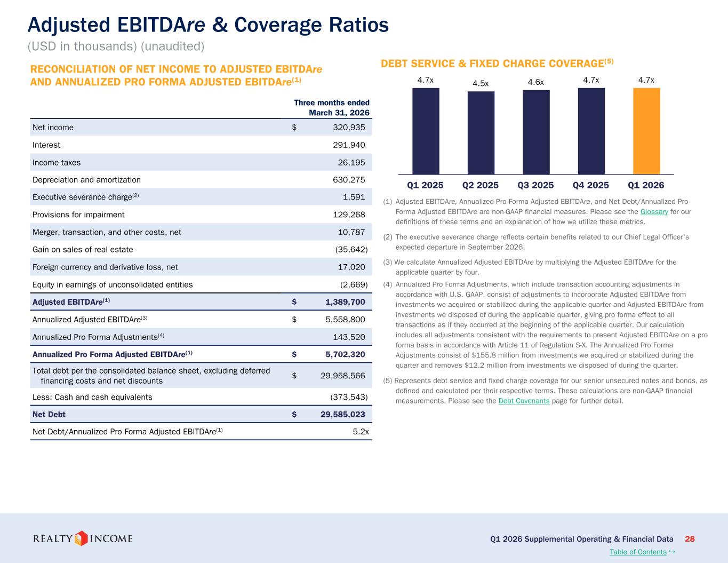Click the Realty Income logo
This screenshot has height=563, width=728.
(83, 538)
